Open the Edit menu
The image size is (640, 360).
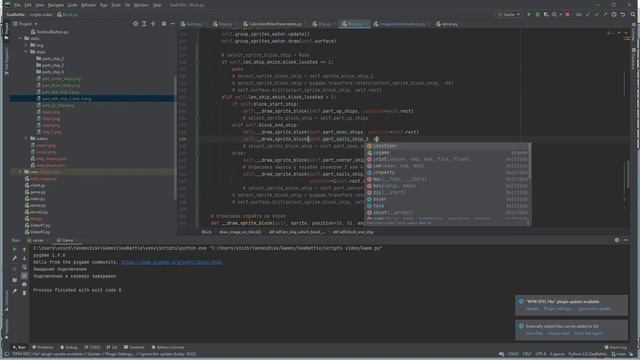pos(28,5)
